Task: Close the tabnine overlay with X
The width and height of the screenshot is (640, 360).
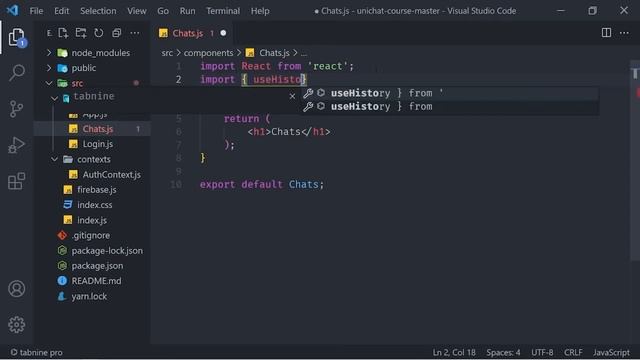Action: [292, 96]
